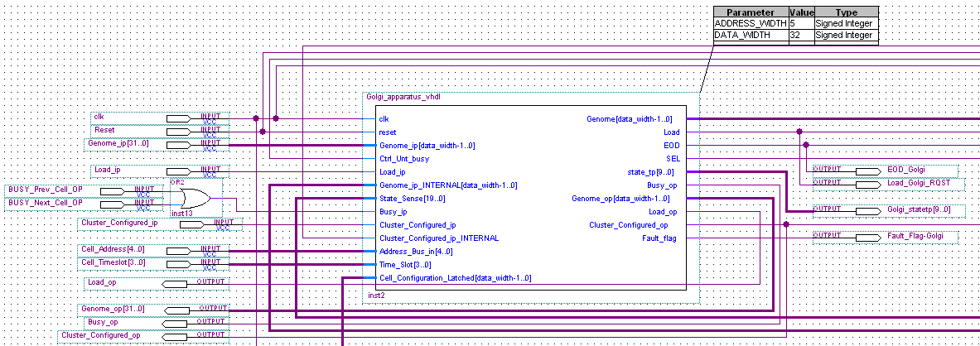The image size is (980, 346).
Task: Select the BUSY_Next_Cell_OP input pin
Action: pyautogui.click(x=117, y=204)
